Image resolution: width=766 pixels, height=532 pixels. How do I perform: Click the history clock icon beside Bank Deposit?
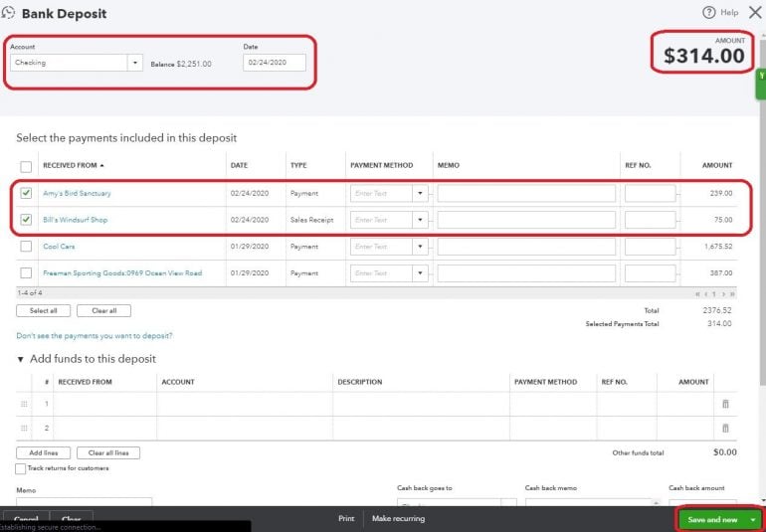(8, 13)
